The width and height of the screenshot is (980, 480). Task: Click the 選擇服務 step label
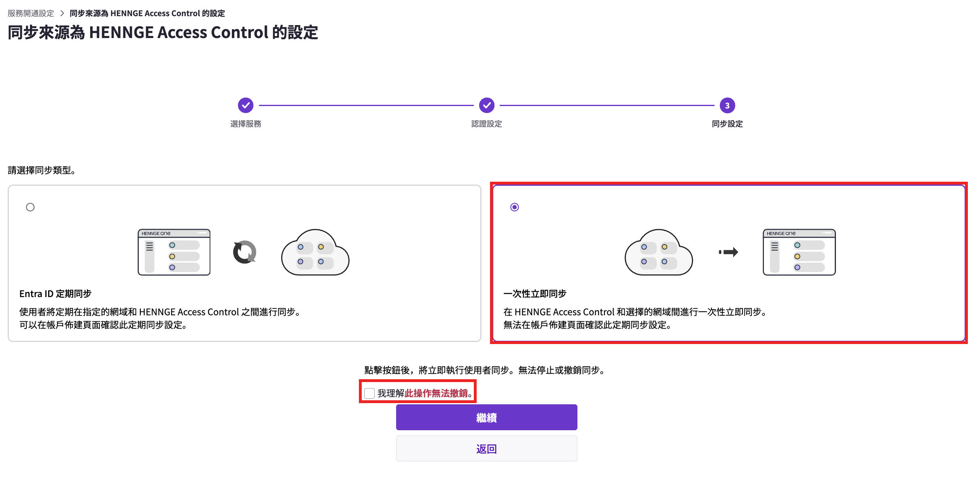pos(246,124)
